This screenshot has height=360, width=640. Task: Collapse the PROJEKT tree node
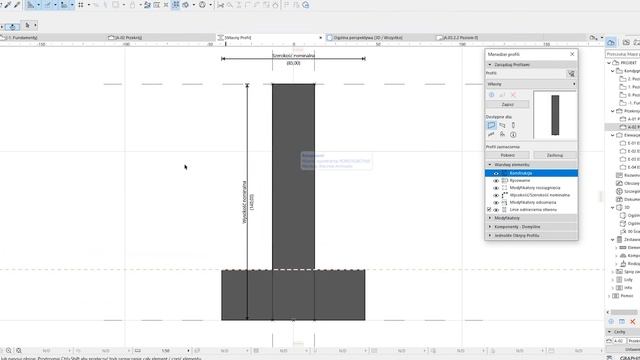[609, 63]
